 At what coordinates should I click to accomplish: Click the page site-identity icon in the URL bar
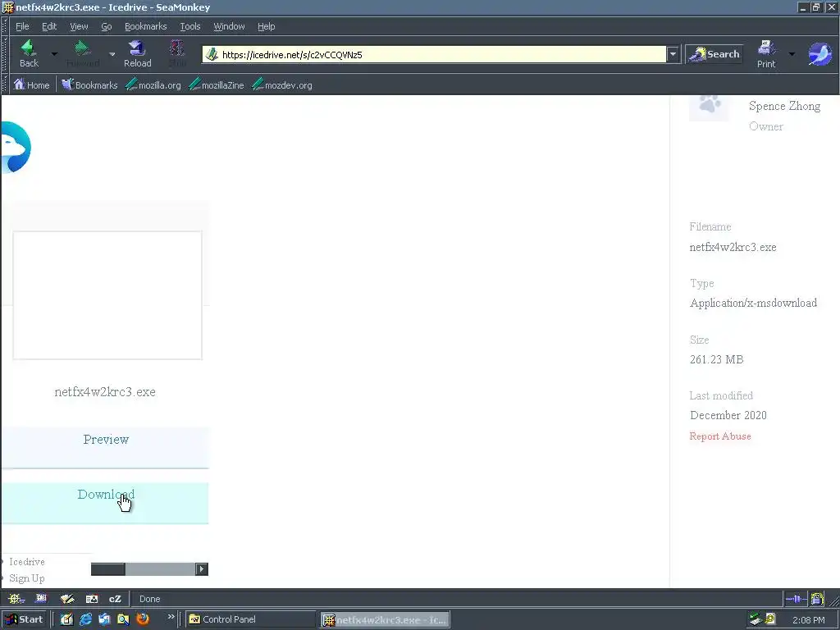212,54
